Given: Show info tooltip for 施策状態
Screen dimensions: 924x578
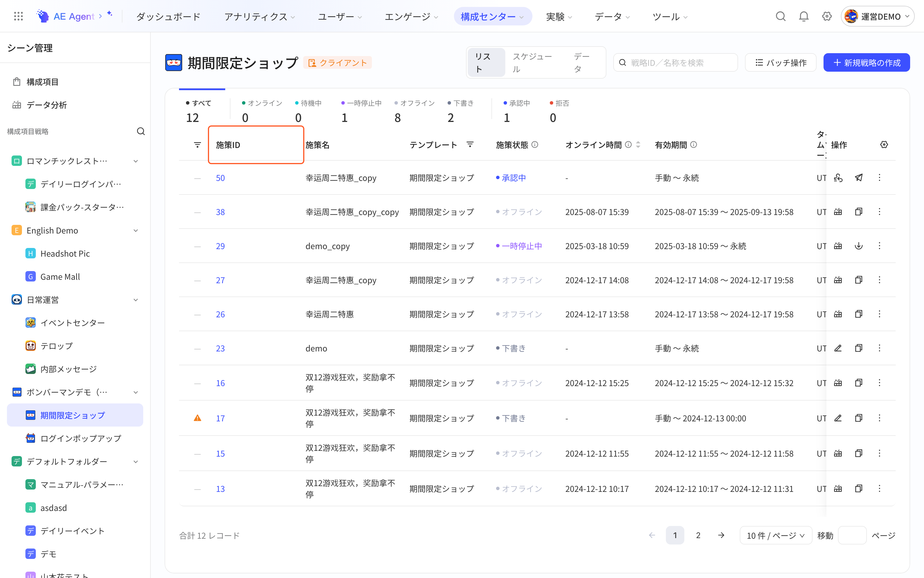Looking at the screenshot, I should [535, 144].
